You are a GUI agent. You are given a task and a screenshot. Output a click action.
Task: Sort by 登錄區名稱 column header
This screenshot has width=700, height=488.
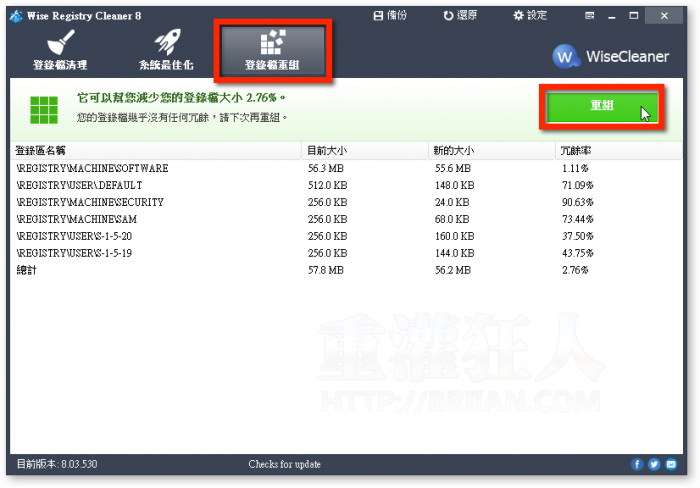[155, 150]
